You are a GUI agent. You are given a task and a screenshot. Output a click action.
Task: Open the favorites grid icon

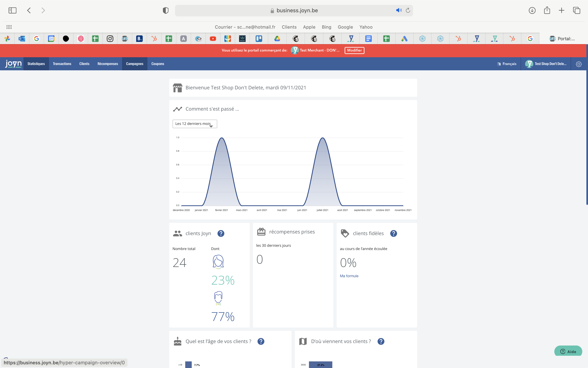click(x=9, y=27)
